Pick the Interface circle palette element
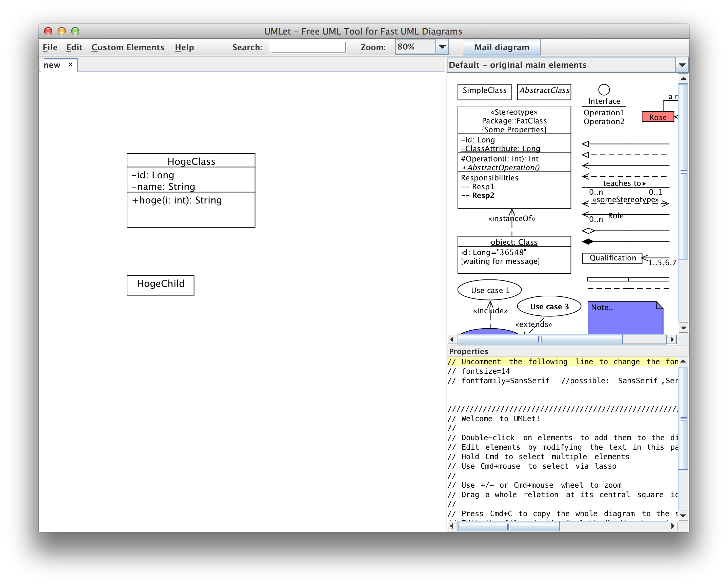 coord(604,90)
